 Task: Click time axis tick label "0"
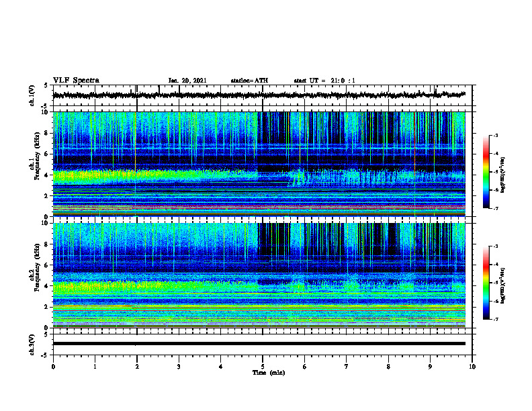click(53, 367)
